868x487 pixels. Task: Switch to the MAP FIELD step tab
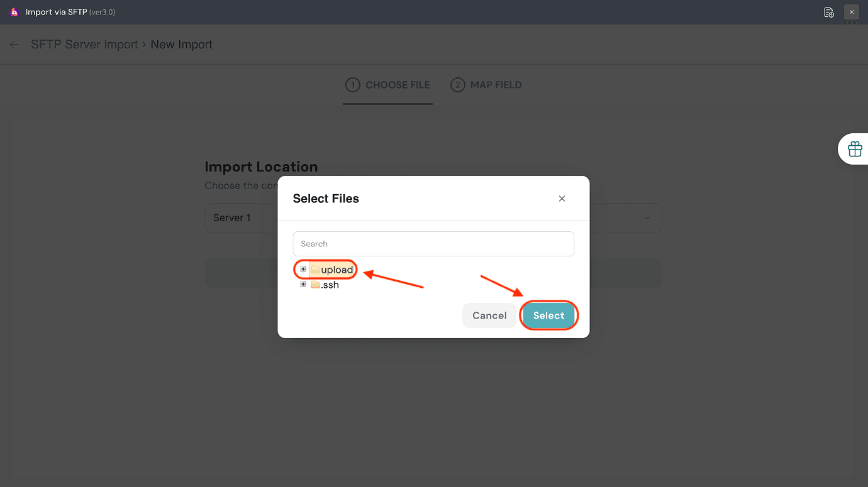[x=486, y=85]
